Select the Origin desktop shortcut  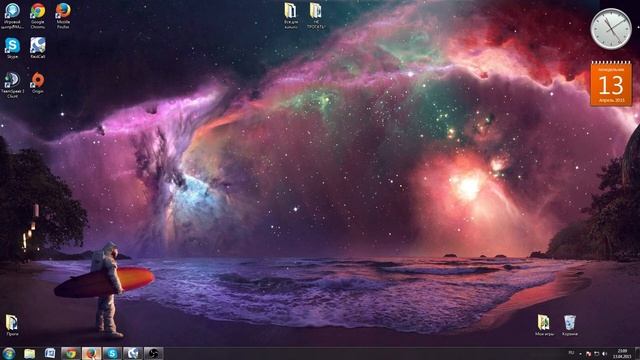pyautogui.click(x=38, y=82)
